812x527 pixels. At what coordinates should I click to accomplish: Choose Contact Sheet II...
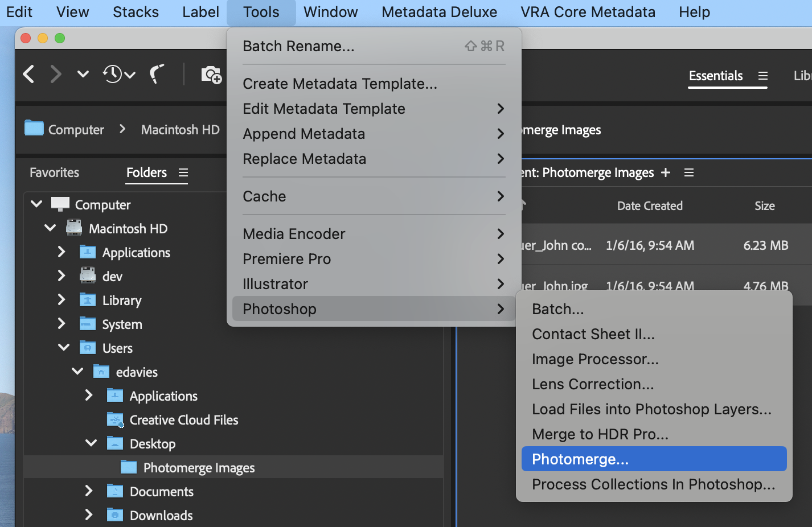coord(654,334)
